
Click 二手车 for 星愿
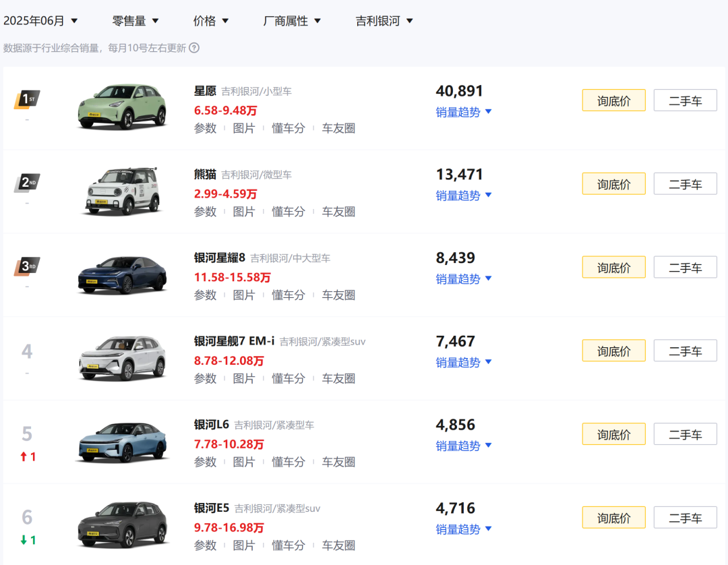tap(686, 100)
